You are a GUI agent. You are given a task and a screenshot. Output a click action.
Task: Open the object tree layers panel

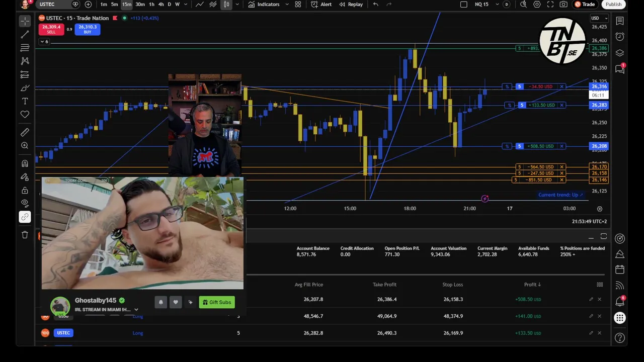(x=620, y=53)
